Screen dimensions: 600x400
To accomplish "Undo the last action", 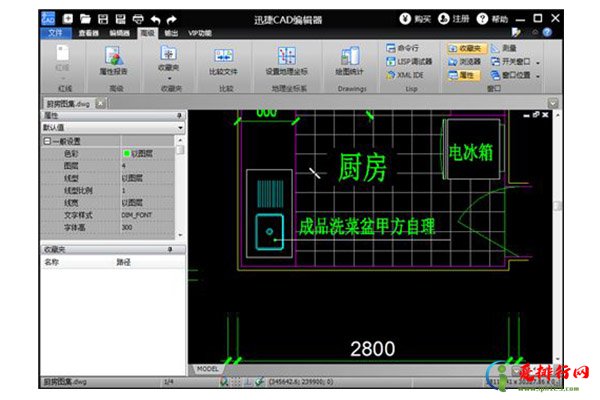I will [155, 20].
